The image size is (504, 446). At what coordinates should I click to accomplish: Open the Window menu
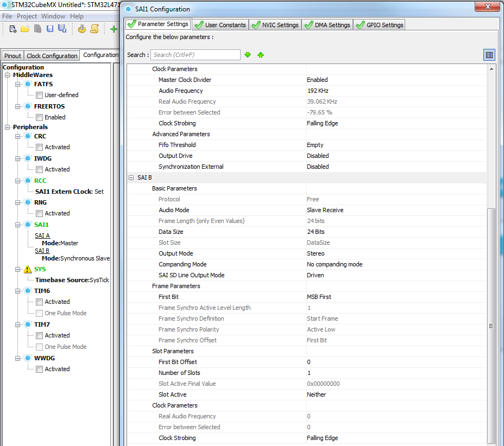(53, 16)
